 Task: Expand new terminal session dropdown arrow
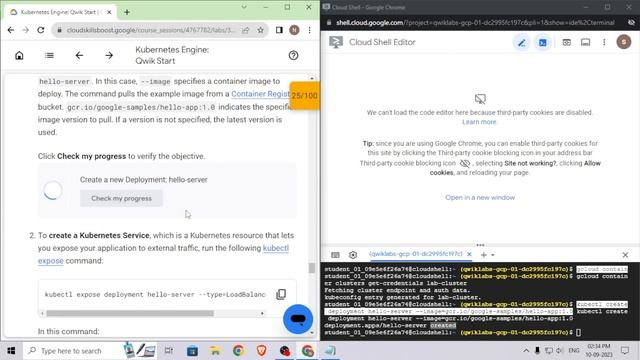click(493, 255)
